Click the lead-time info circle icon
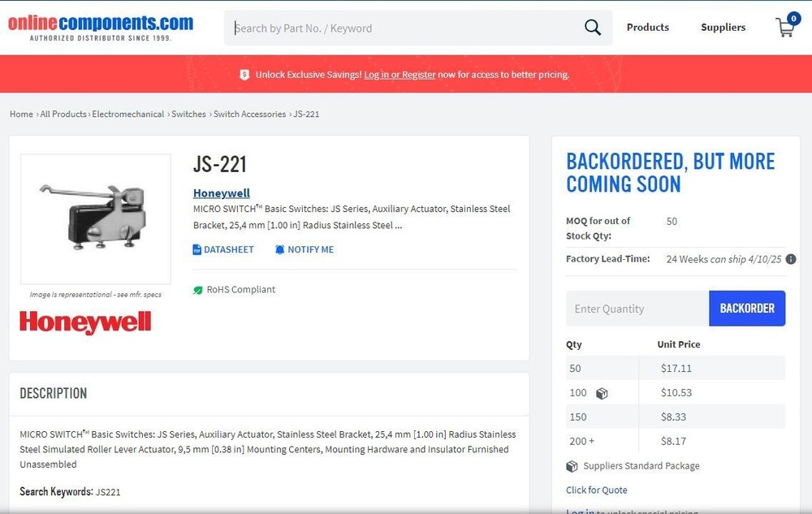The image size is (812, 514). point(791,259)
